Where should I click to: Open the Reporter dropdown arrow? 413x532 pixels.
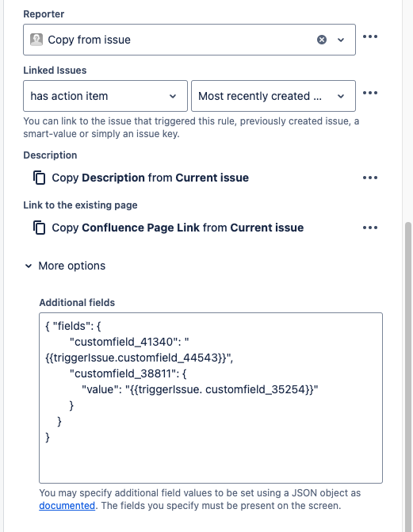tap(341, 40)
